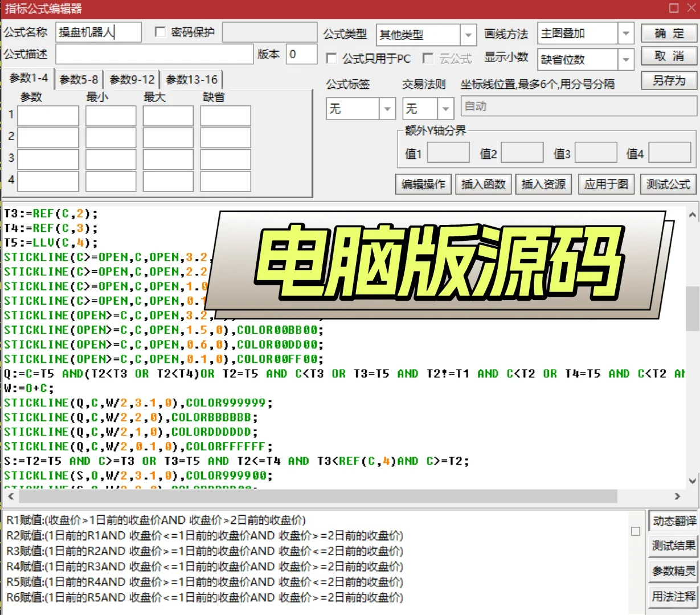This screenshot has height=615, width=700.
Task: Open the 公式类型 dropdown showing 其他类型
Action: tap(468, 34)
